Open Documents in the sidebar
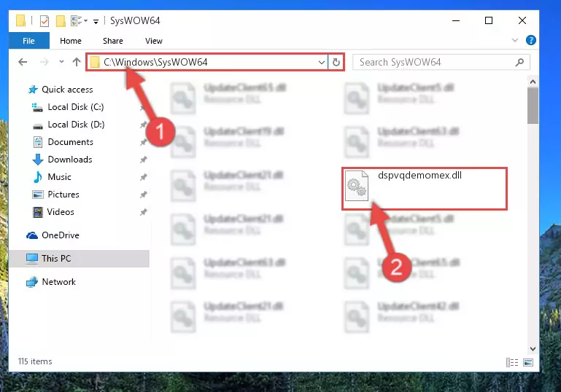The image size is (561, 392). [71, 142]
